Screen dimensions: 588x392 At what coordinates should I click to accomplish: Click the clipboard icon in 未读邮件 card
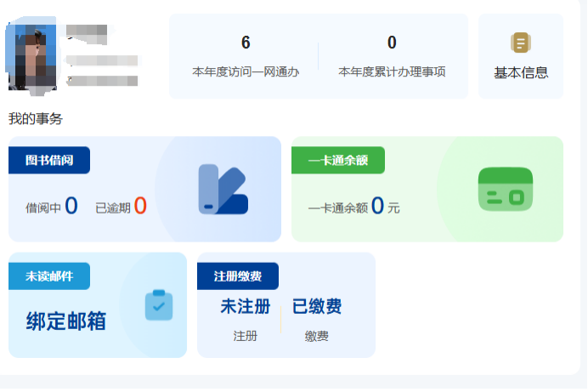point(158,305)
